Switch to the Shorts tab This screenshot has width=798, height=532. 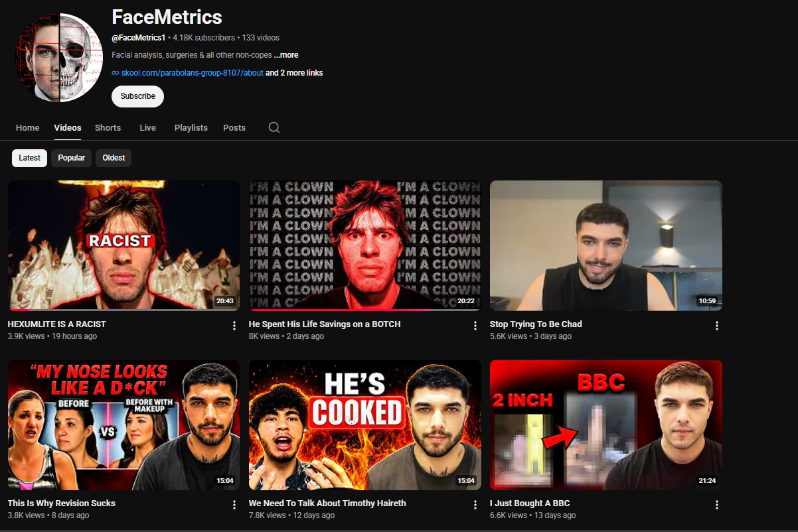108,127
